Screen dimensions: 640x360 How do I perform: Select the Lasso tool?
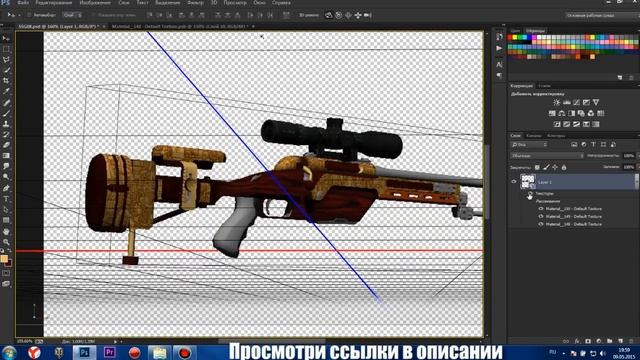pos(6,60)
